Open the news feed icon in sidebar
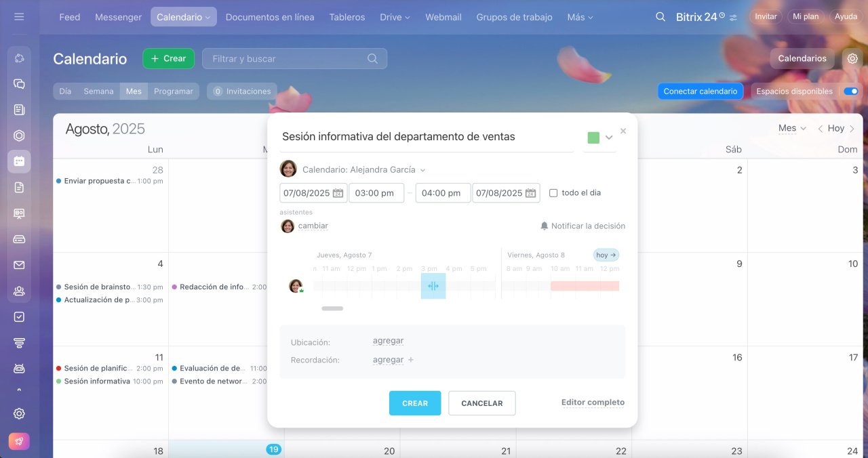The width and height of the screenshot is (868, 458). [19, 110]
